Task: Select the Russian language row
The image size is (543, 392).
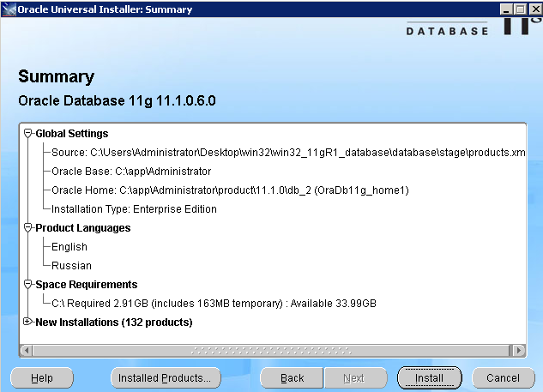Action: click(71, 266)
